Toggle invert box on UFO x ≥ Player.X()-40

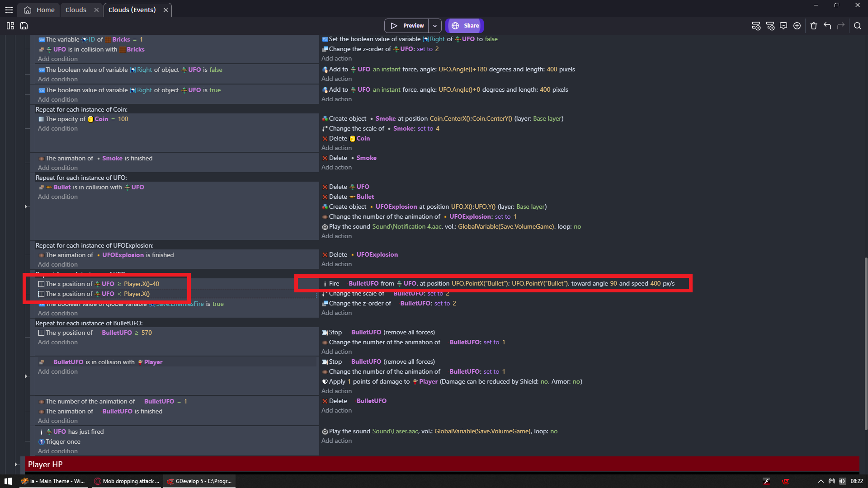pos(42,284)
